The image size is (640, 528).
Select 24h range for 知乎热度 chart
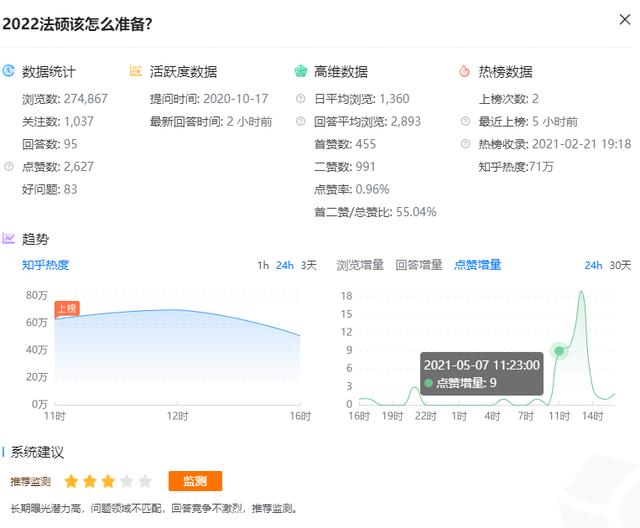click(x=285, y=265)
